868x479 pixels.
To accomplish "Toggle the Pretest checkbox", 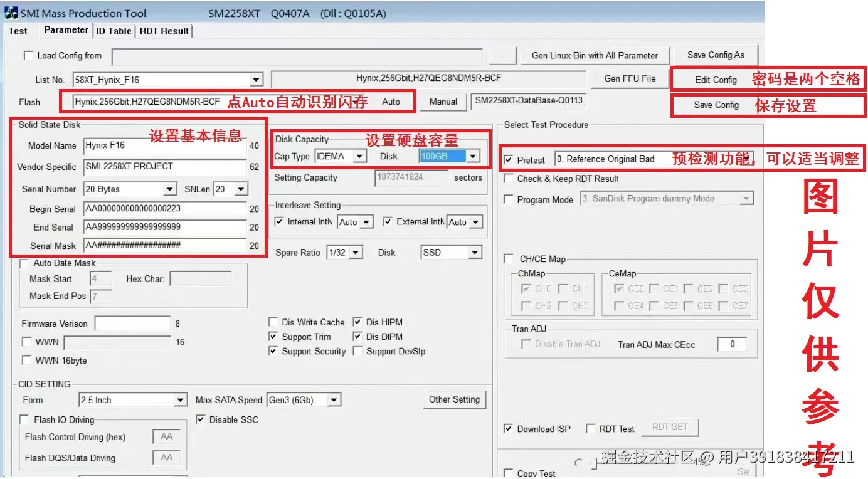I will (x=509, y=160).
